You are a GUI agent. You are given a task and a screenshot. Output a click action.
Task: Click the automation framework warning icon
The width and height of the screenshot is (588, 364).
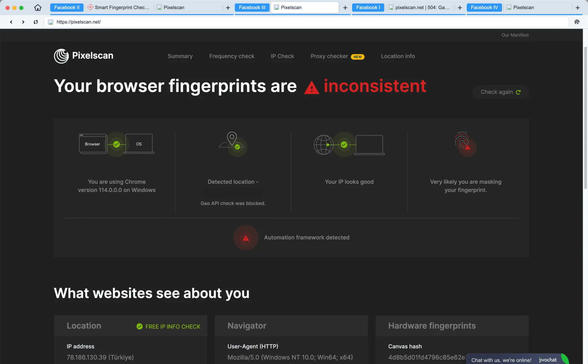coord(246,238)
